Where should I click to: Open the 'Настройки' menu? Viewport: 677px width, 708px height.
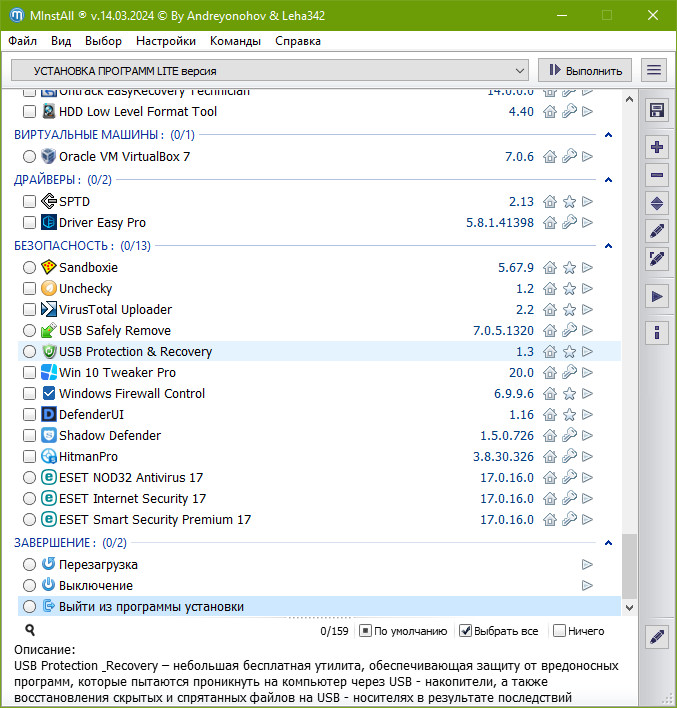click(166, 41)
